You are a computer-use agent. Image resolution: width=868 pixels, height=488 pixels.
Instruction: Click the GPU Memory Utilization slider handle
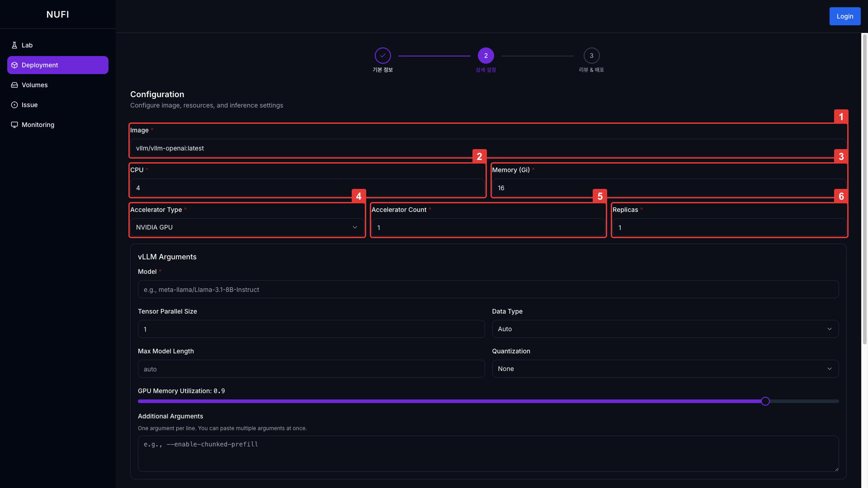[765, 401]
